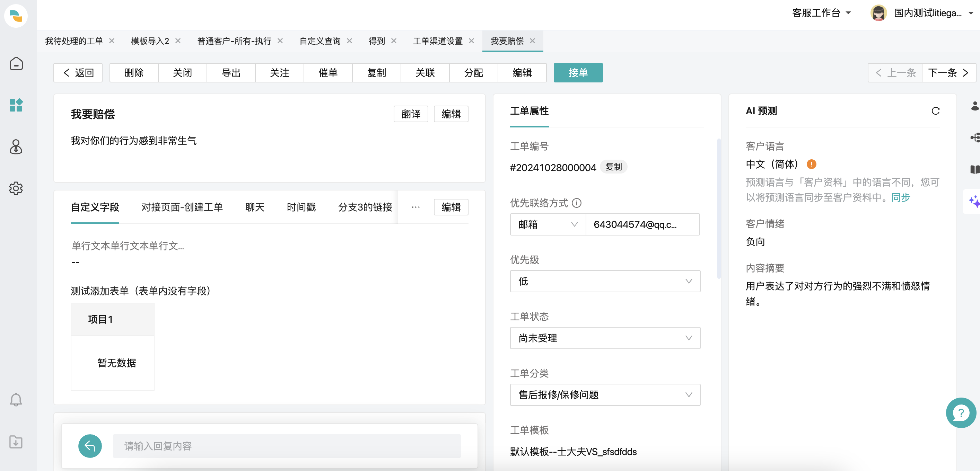Close the 我要赔偿 tab

click(532, 41)
